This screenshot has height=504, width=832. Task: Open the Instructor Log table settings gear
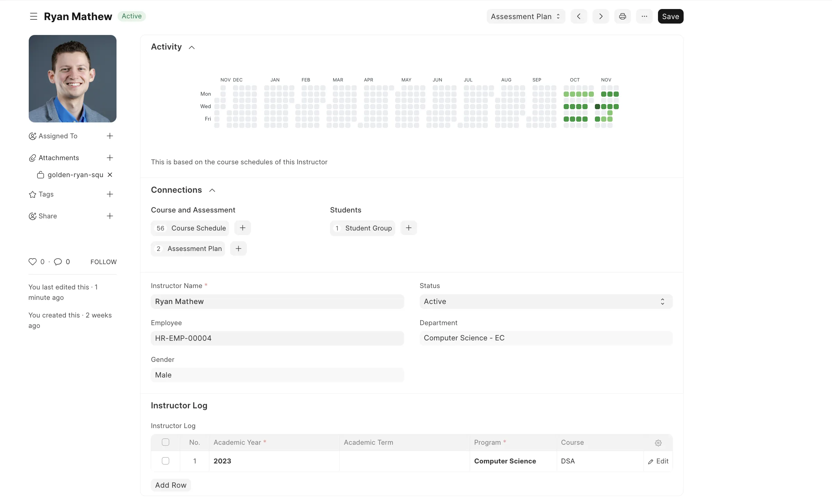pos(658,443)
